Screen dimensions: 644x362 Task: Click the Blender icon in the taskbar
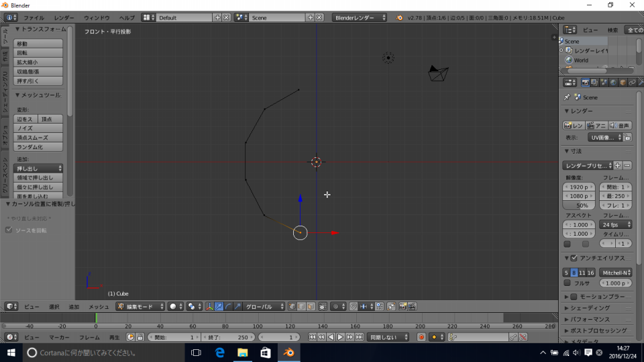(288, 352)
